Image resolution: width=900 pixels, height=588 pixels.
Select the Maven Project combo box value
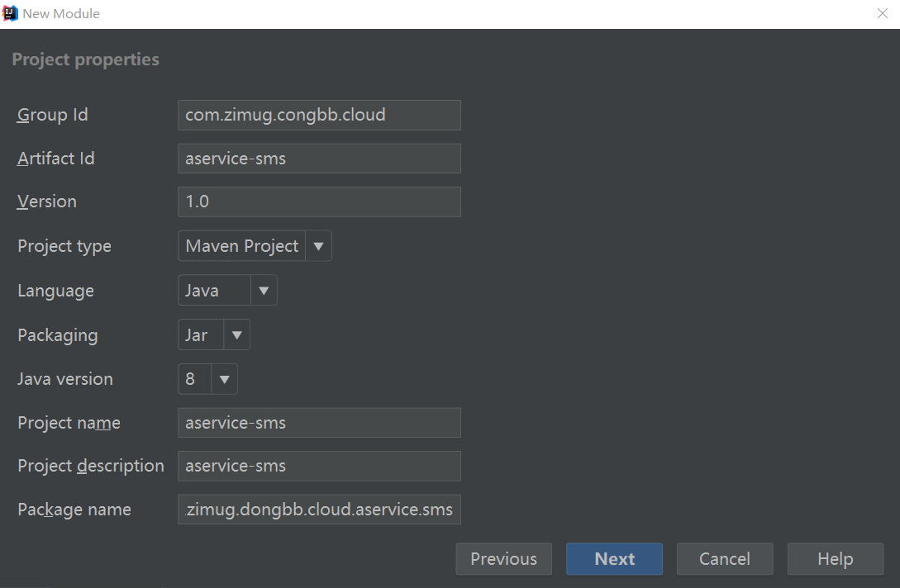[x=242, y=246]
